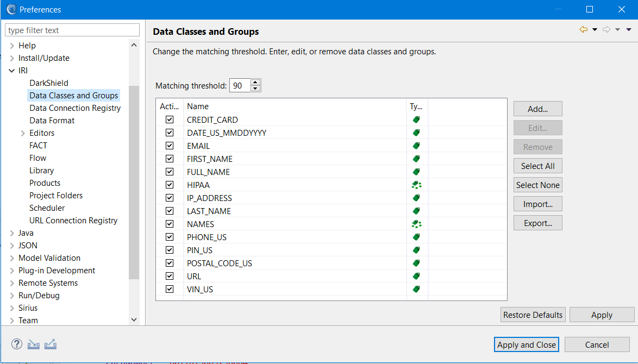Screen dimensions: 638x364
Task: Expand the Install/Update tree node
Action: pos(12,58)
